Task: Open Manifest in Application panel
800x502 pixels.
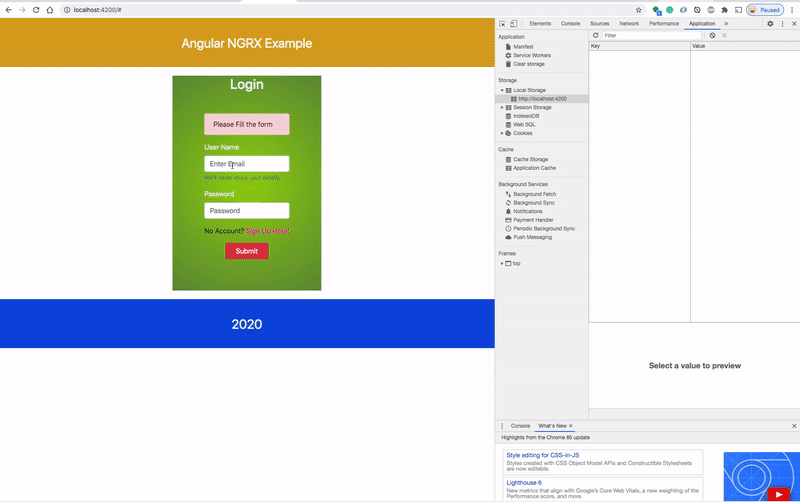Action: [x=523, y=46]
